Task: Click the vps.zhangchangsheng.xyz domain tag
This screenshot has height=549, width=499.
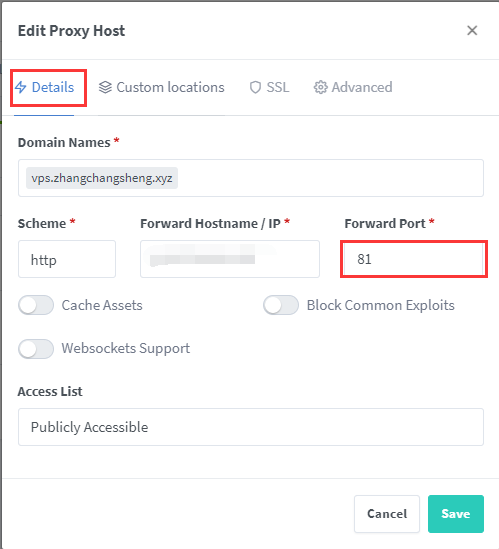Action: click(x=102, y=178)
